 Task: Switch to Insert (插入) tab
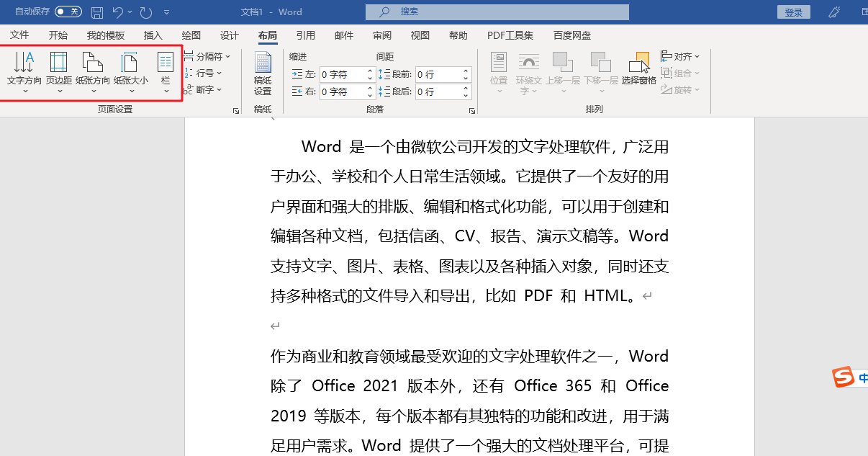click(x=153, y=35)
